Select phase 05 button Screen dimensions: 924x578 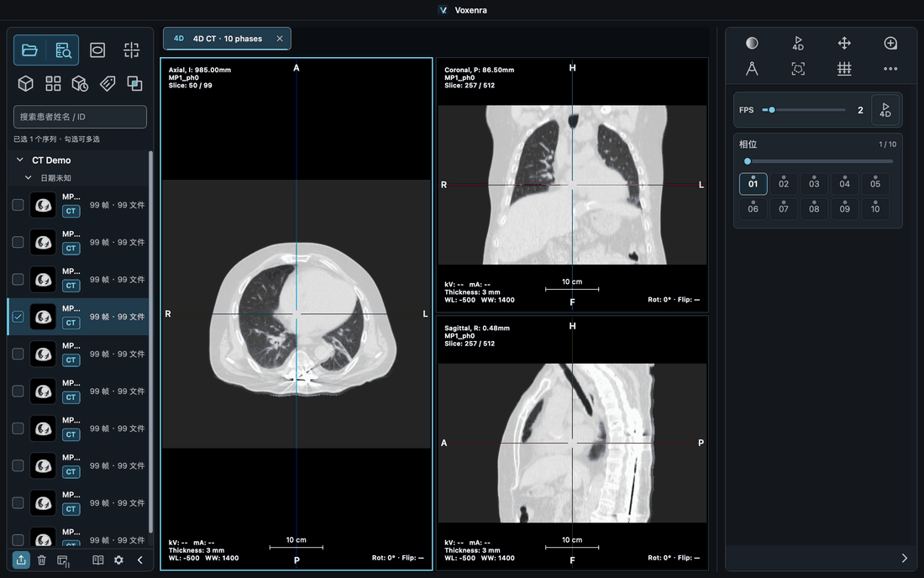coord(875,183)
